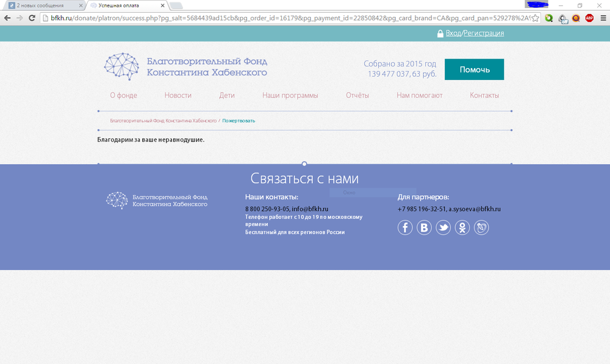Click the LiveJournal pencil icon
610x364 pixels.
pos(481,227)
